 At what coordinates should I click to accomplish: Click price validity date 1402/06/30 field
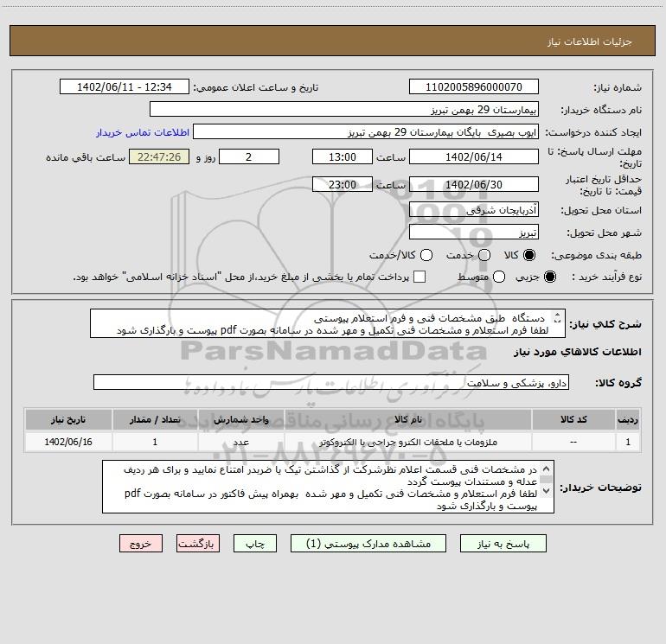tap(474, 184)
